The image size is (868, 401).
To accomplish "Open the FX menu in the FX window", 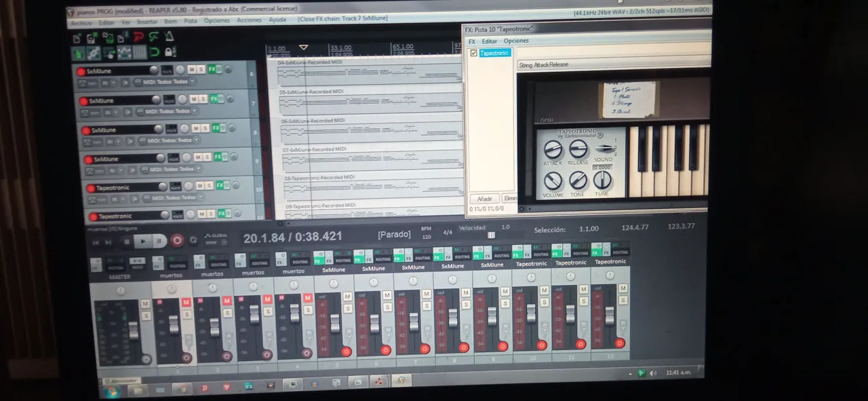I will pyautogui.click(x=472, y=41).
